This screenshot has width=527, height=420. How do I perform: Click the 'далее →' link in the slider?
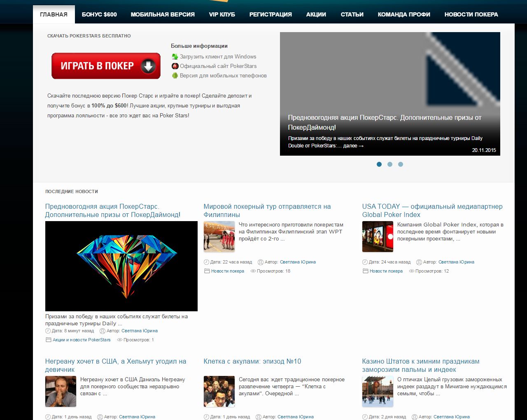(353, 146)
